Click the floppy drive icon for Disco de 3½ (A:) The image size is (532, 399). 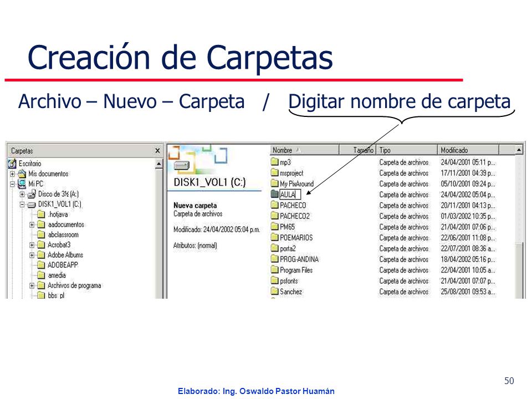point(32,194)
